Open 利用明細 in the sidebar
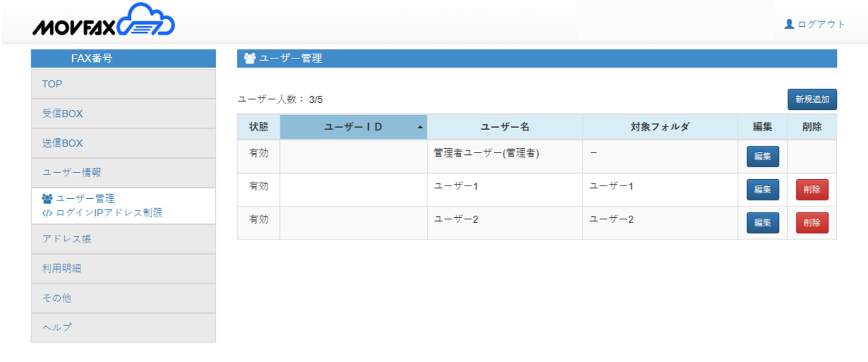 [x=123, y=268]
